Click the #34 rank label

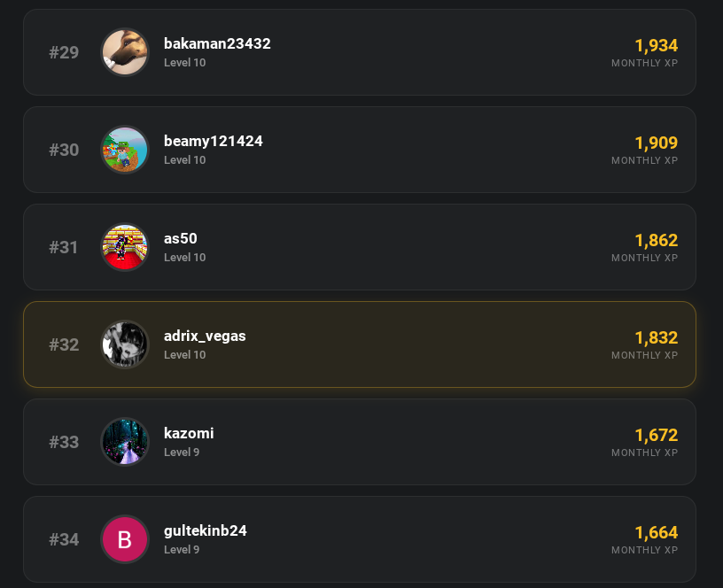pyautogui.click(x=64, y=539)
